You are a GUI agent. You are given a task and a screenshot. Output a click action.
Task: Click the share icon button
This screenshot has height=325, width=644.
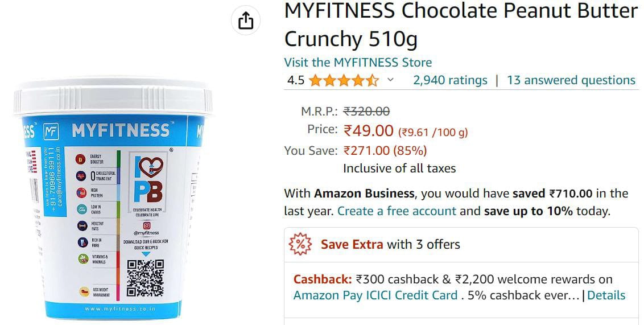[x=245, y=21]
